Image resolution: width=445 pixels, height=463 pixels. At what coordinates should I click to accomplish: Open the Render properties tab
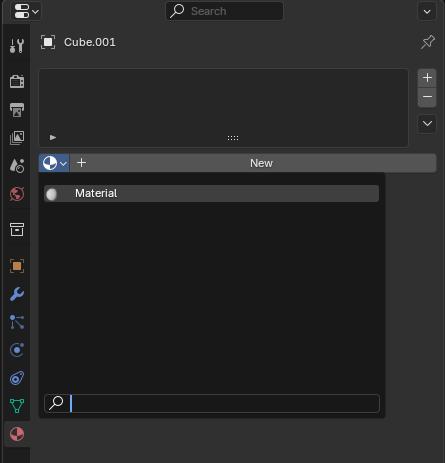tap(17, 81)
